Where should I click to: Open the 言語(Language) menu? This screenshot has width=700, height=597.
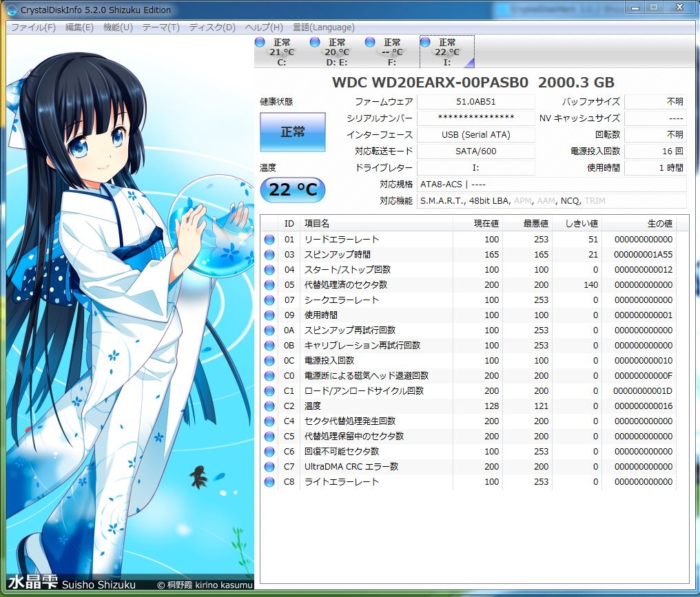click(x=324, y=28)
